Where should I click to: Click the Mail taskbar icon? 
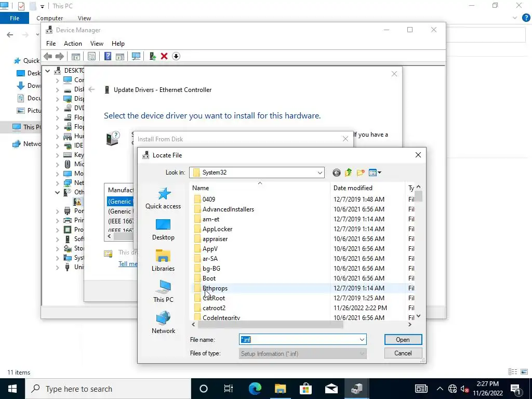(331, 389)
